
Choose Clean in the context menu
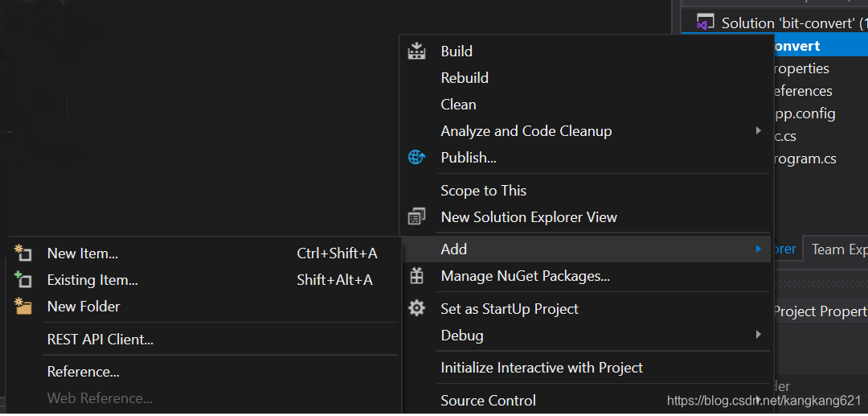[x=458, y=105]
